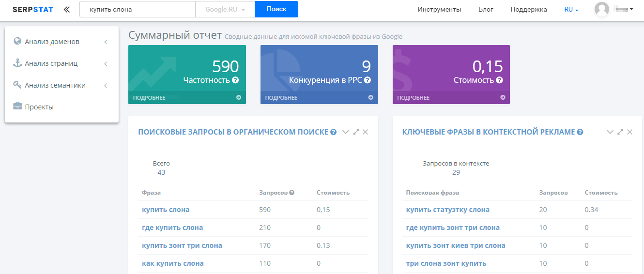The height and width of the screenshot is (274, 644).
Task: Open Проекты in sidebar
Action: pyautogui.click(x=39, y=107)
